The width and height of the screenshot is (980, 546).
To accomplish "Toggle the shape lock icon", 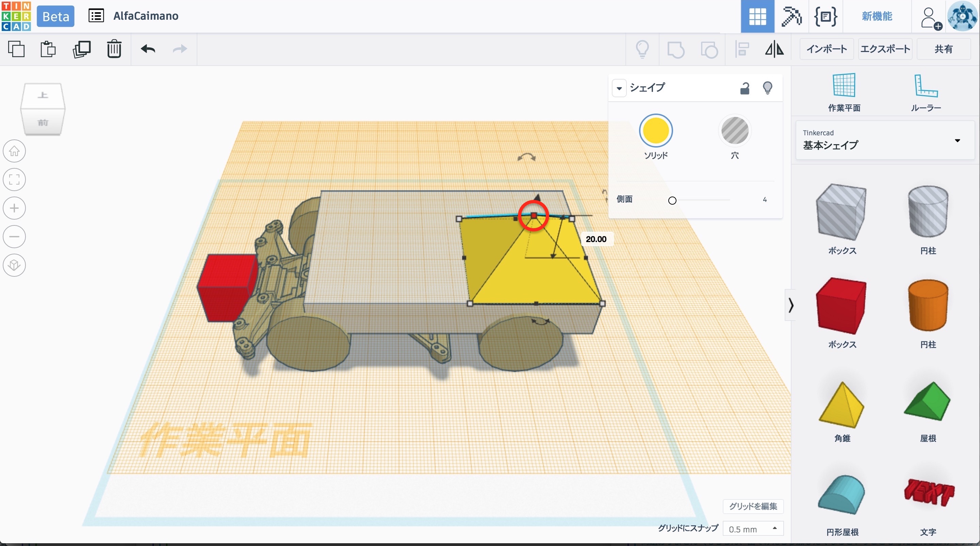I will click(x=745, y=88).
